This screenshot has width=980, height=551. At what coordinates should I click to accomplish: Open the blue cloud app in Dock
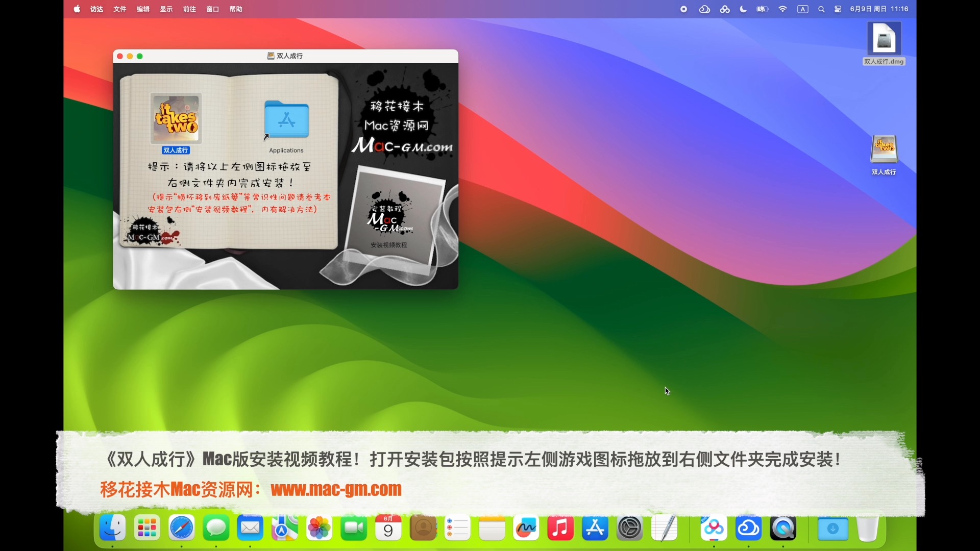point(748,528)
